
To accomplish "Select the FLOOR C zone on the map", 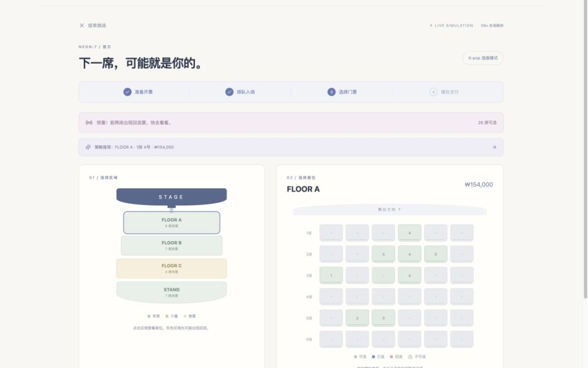I will [171, 268].
